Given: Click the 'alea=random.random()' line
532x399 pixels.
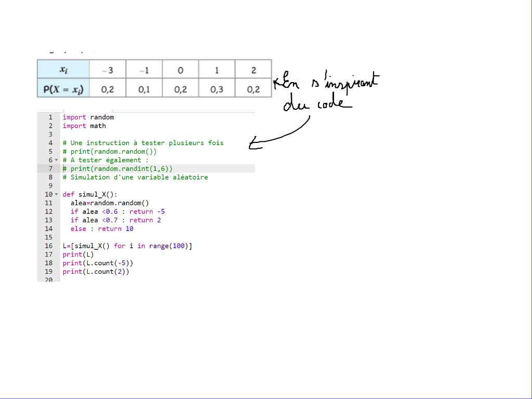Looking at the screenshot, I should pyautogui.click(x=110, y=203).
